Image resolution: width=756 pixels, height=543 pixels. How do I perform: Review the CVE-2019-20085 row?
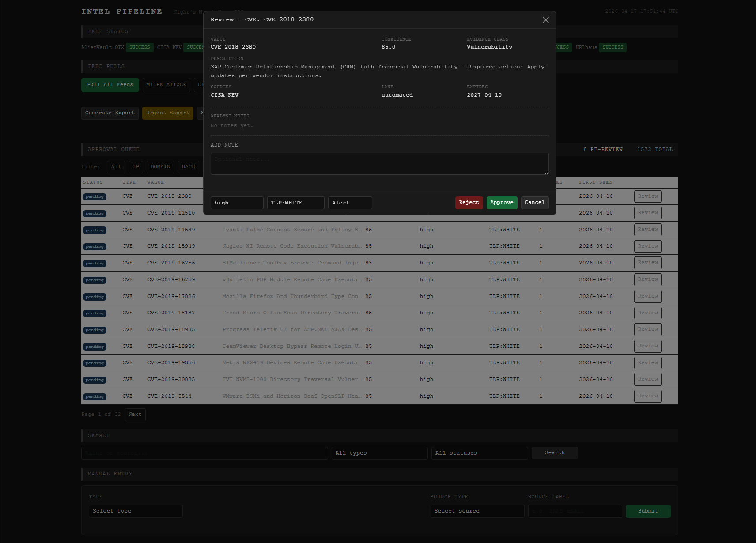click(648, 379)
